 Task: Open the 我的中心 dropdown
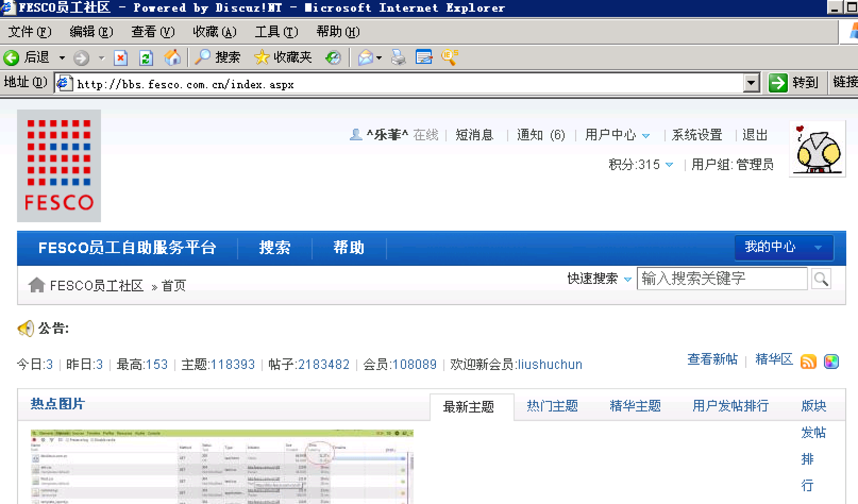[x=784, y=247]
